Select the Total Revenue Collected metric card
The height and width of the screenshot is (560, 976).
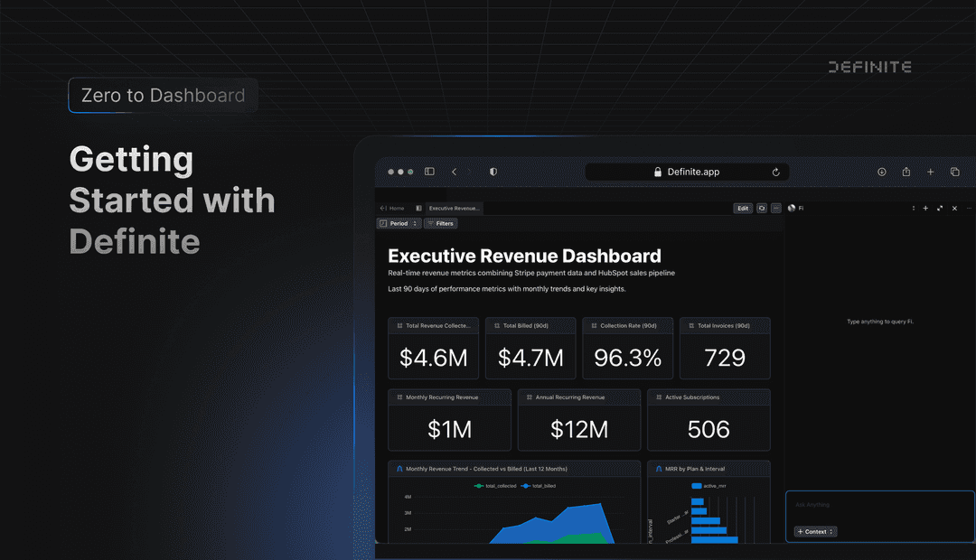pyautogui.click(x=433, y=348)
